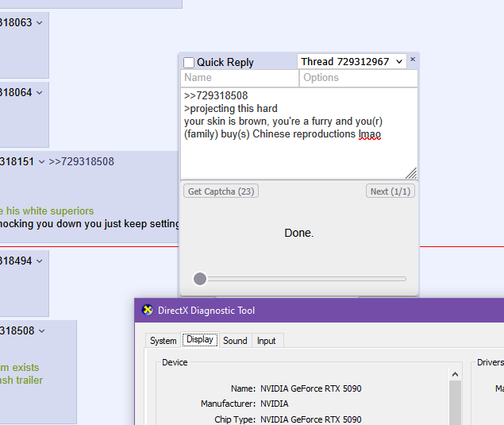
Task: Expand post menu arrow beside 318064
Action: tap(39, 93)
